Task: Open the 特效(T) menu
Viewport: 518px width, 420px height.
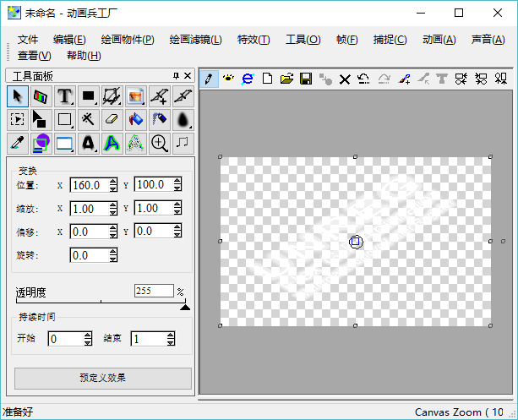Action: [254, 40]
